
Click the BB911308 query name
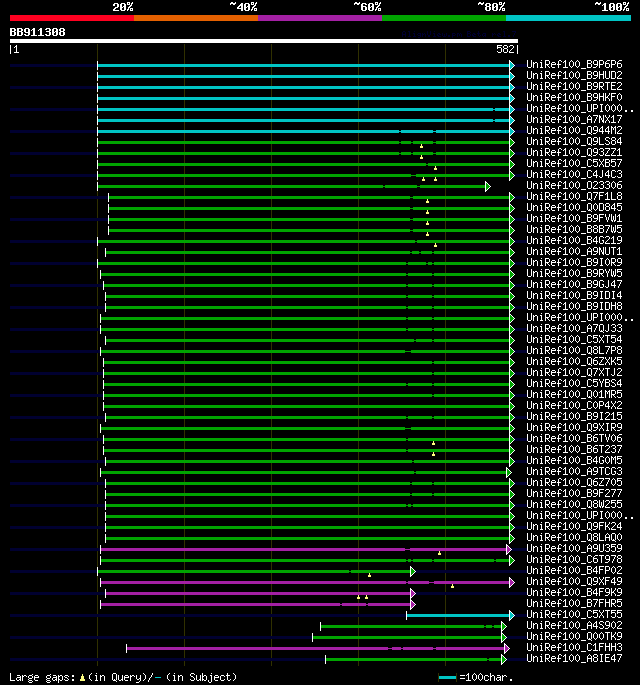click(38, 32)
